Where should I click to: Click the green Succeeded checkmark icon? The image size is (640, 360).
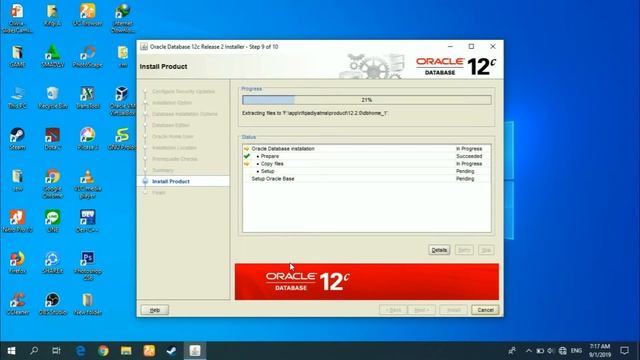(x=247, y=156)
